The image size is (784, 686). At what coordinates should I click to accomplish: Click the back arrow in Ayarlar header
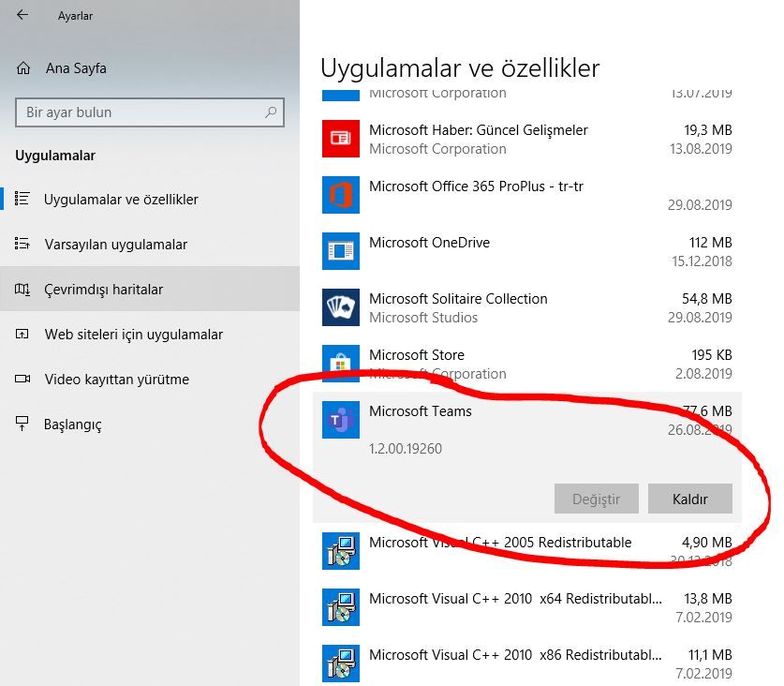pyautogui.click(x=22, y=15)
